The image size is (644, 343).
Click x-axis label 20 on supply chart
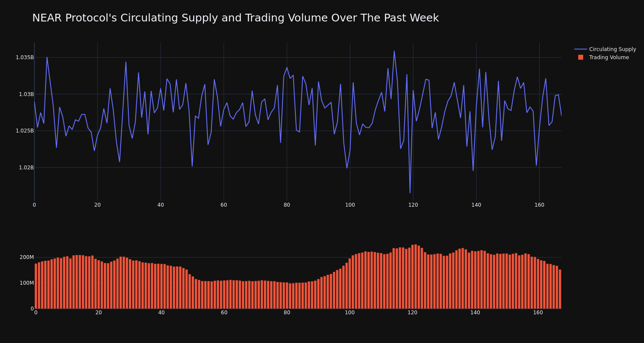(97, 205)
